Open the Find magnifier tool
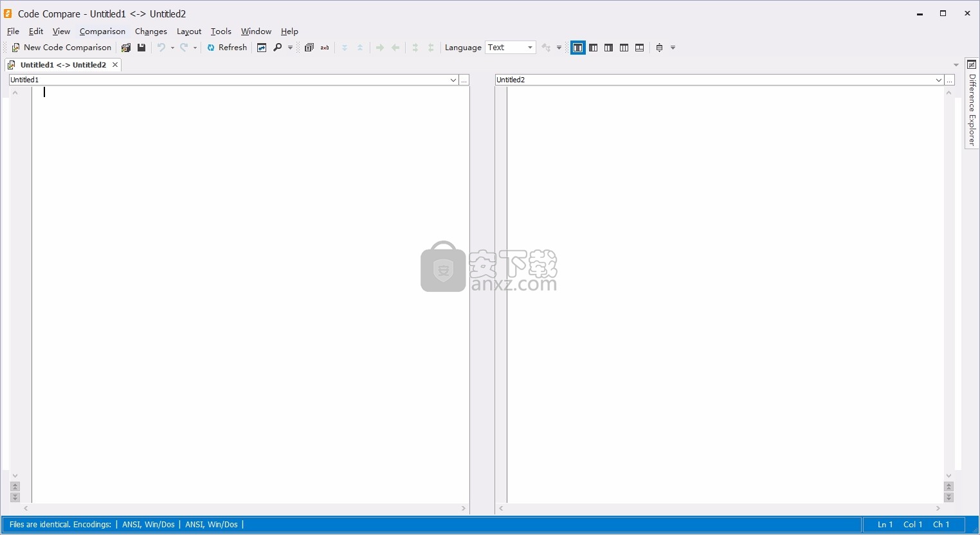Screen dimensions: 980x535 278,48
